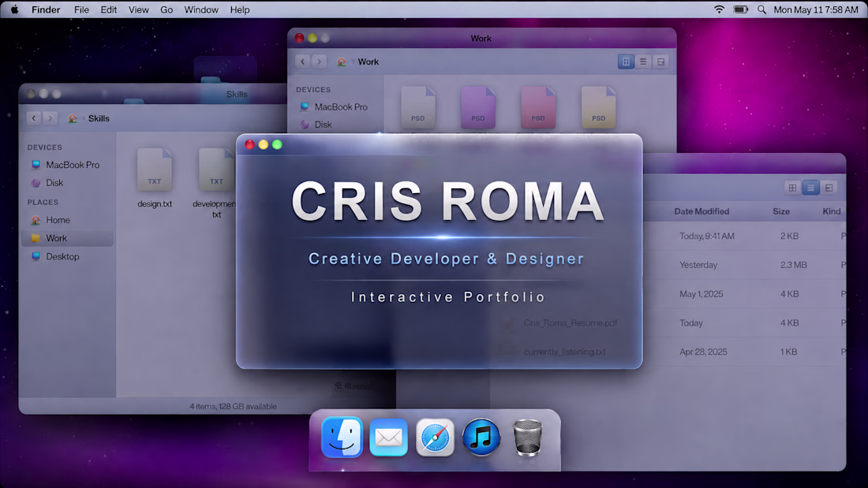Image resolution: width=868 pixels, height=488 pixels.
Task: Maximize the Cris Roma portfolio window
Action: 277,144
